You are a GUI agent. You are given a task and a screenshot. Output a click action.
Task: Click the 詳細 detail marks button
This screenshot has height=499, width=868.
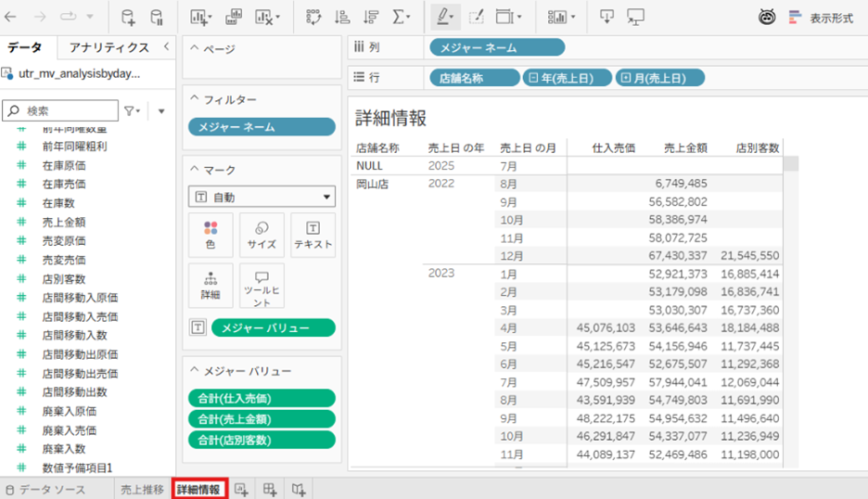tap(211, 286)
